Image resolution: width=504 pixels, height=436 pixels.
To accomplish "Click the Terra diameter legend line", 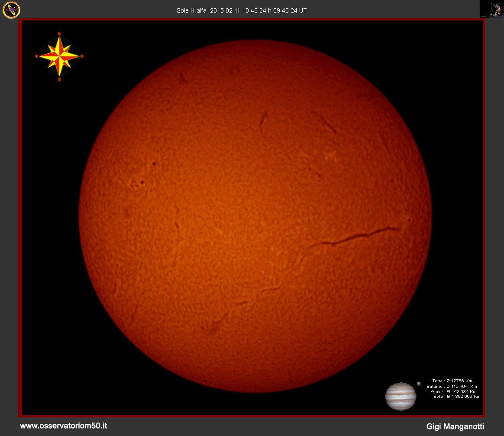I will [x=452, y=381].
